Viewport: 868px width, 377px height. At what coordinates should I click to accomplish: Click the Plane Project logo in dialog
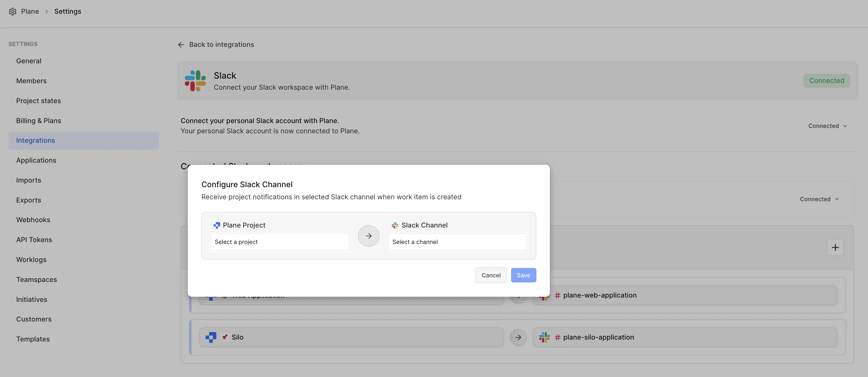(x=217, y=225)
